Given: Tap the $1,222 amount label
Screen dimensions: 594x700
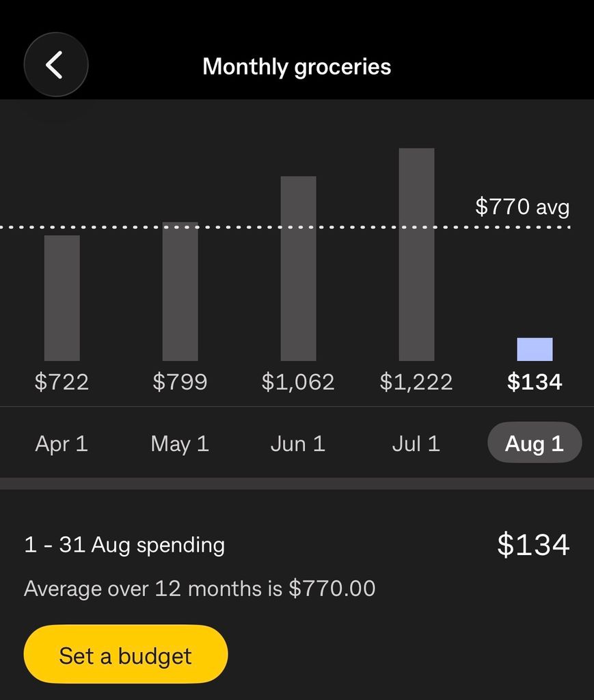Looking at the screenshot, I should coord(416,382).
